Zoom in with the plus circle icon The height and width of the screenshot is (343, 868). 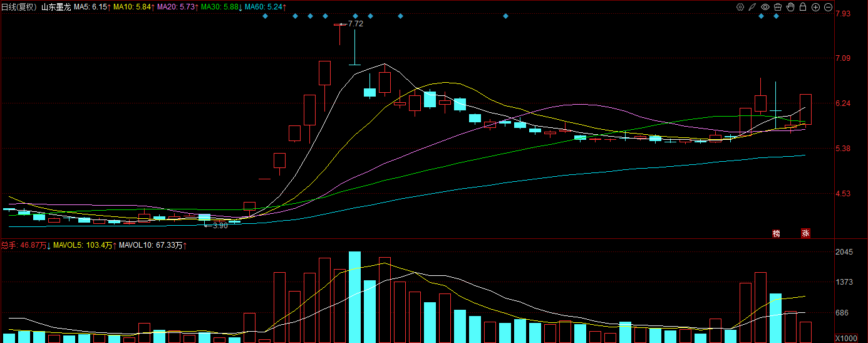(x=815, y=7)
